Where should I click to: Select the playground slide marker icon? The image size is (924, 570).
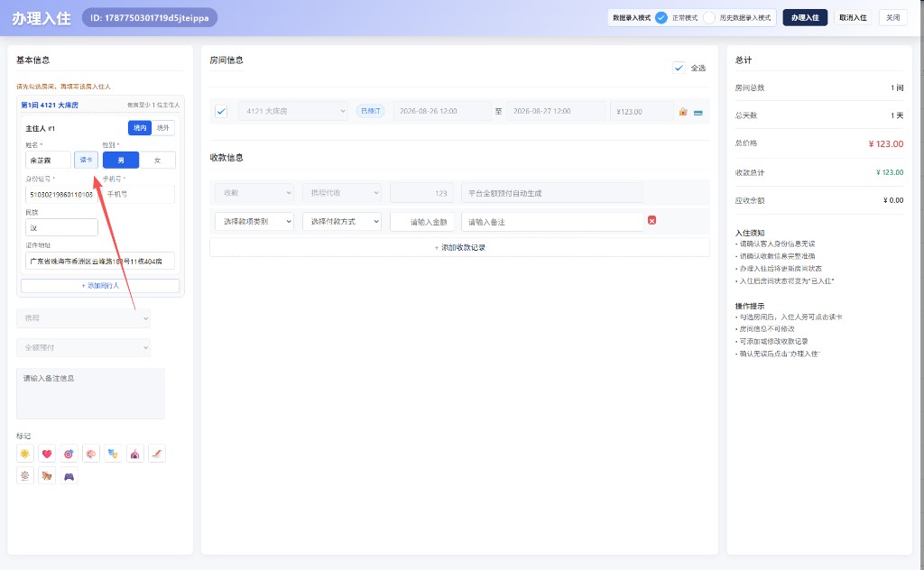pos(157,454)
